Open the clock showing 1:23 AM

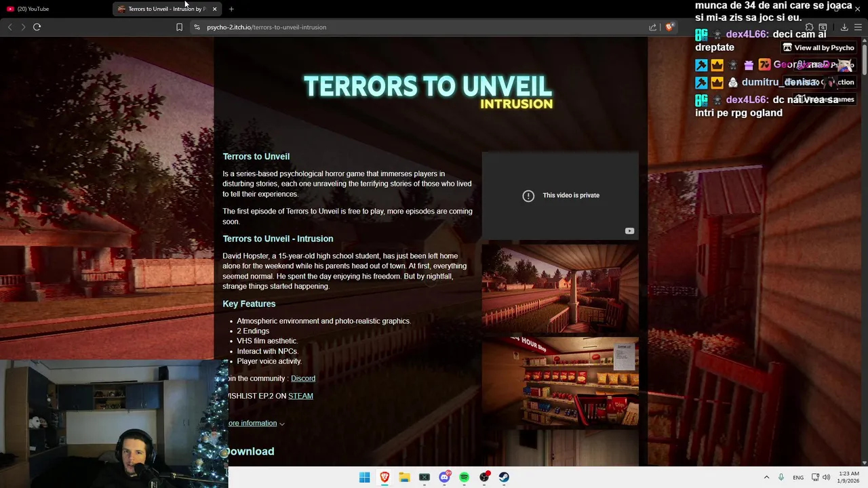[x=849, y=477]
